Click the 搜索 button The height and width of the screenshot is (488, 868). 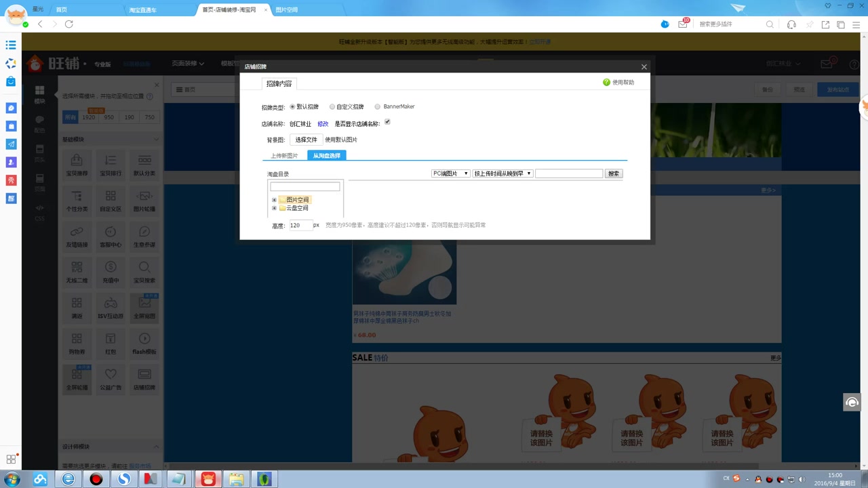pos(614,174)
